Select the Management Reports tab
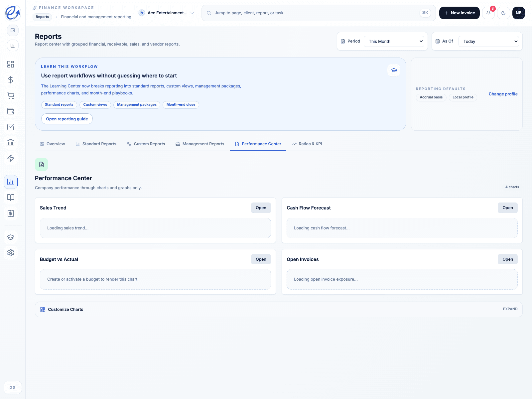 (x=200, y=144)
